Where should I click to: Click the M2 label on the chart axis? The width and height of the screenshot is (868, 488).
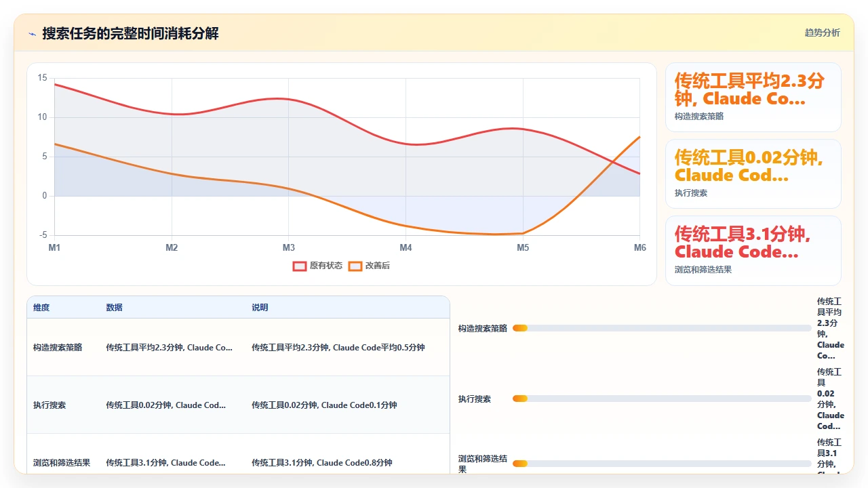(172, 247)
